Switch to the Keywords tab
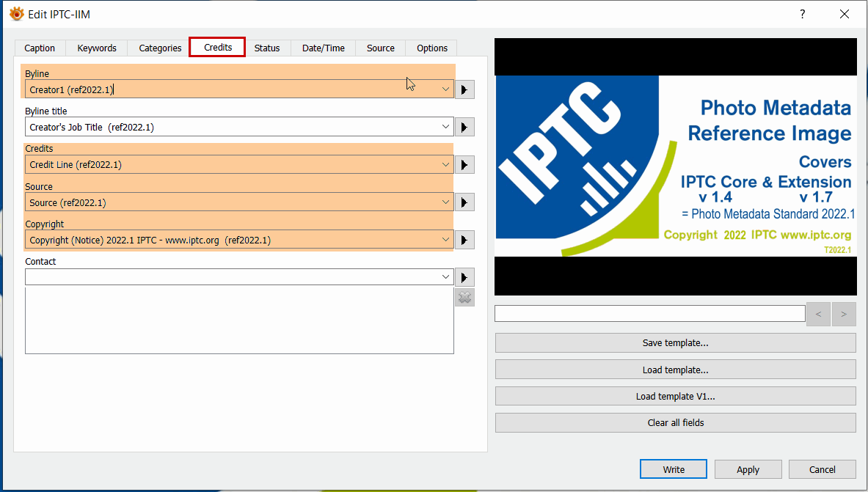The image size is (868, 492). (97, 48)
